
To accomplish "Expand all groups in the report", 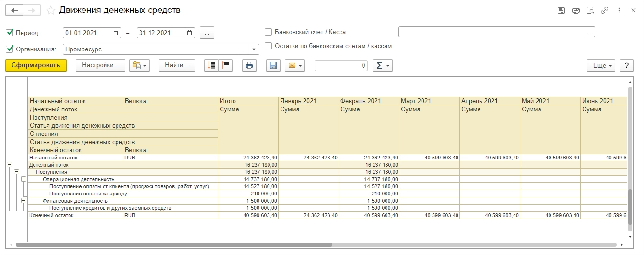I will 211,65.
